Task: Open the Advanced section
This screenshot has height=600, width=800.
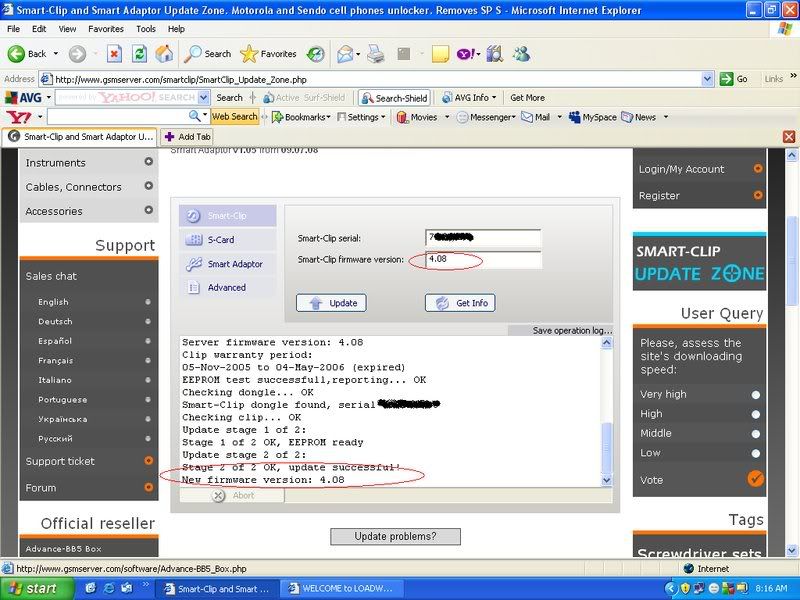Action: pos(228,288)
